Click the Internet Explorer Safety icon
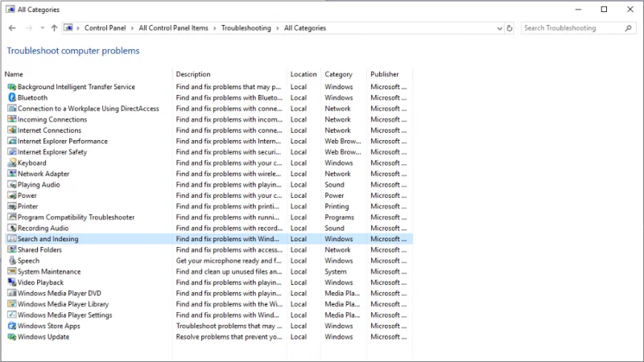The image size is (644, 362). [x=12, y=152]
